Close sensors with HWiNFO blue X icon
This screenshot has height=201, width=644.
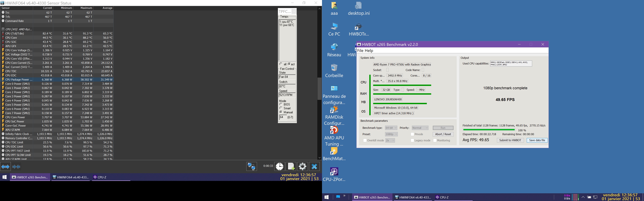point(314,166)
